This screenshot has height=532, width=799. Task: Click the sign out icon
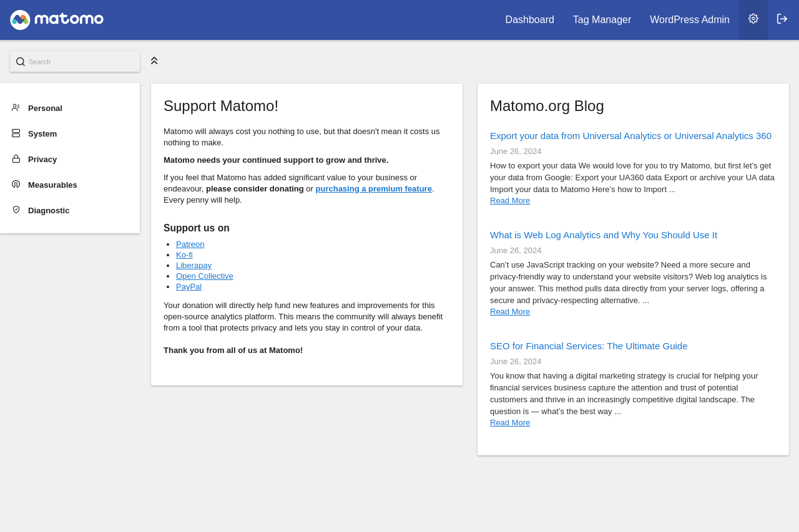pos(782,19)
